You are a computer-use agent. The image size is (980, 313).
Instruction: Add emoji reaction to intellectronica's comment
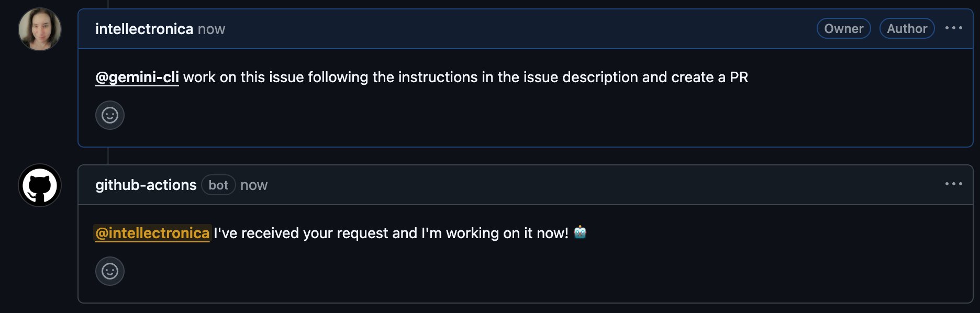click(110, 115)
